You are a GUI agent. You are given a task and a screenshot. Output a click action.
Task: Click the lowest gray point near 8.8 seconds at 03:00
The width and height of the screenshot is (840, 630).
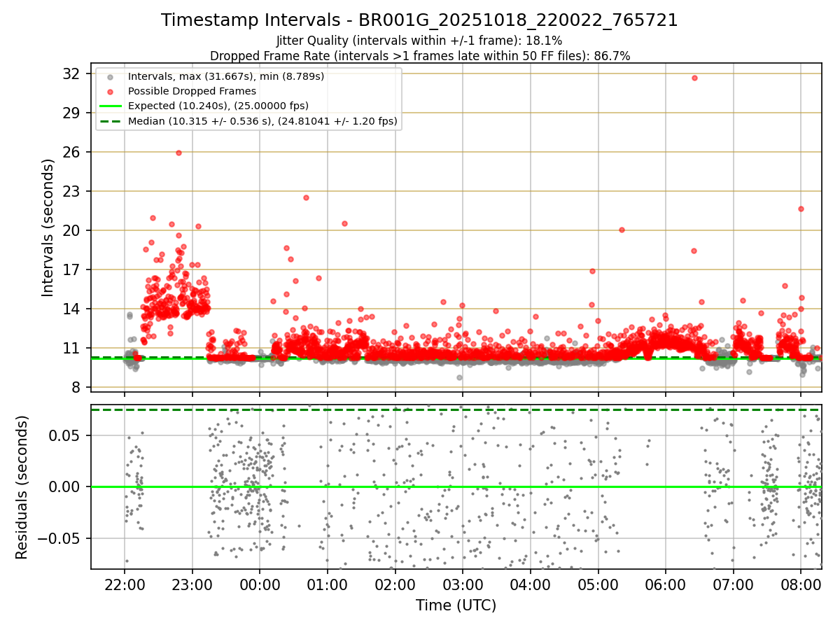pyautogui.click(x=460, y=377)
